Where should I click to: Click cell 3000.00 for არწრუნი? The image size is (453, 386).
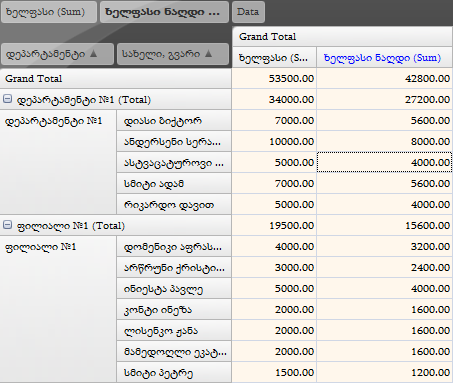pos(274,267)
